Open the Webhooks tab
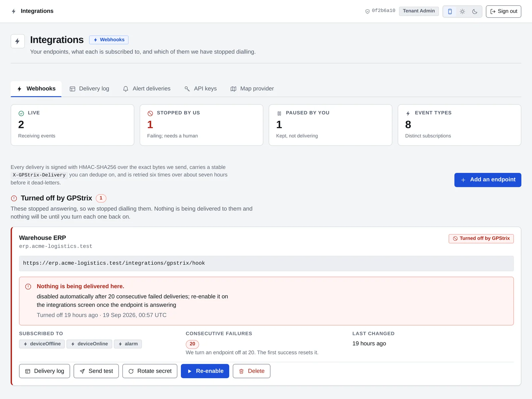Viewport: 532px width, 399px height. [x=36, y=89]
